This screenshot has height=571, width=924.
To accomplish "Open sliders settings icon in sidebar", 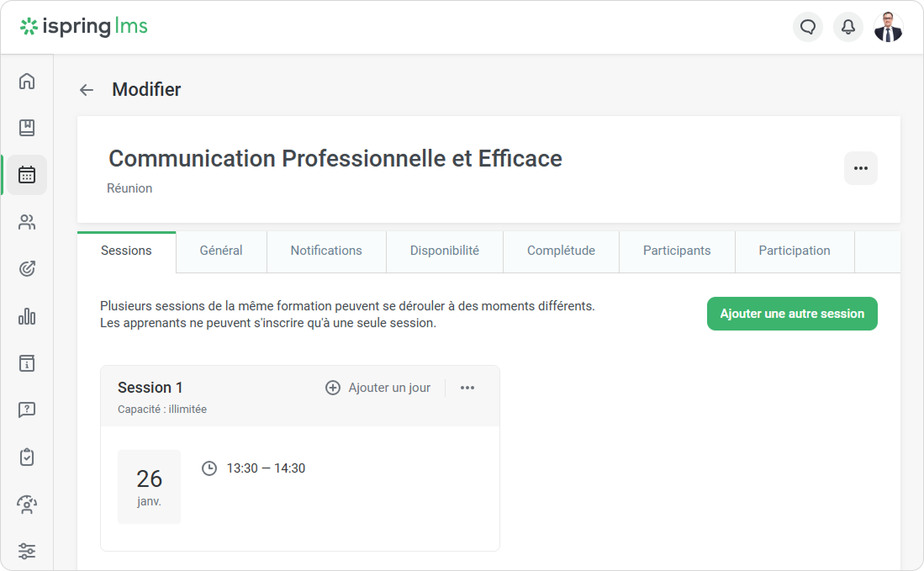I will click(27, 552).
